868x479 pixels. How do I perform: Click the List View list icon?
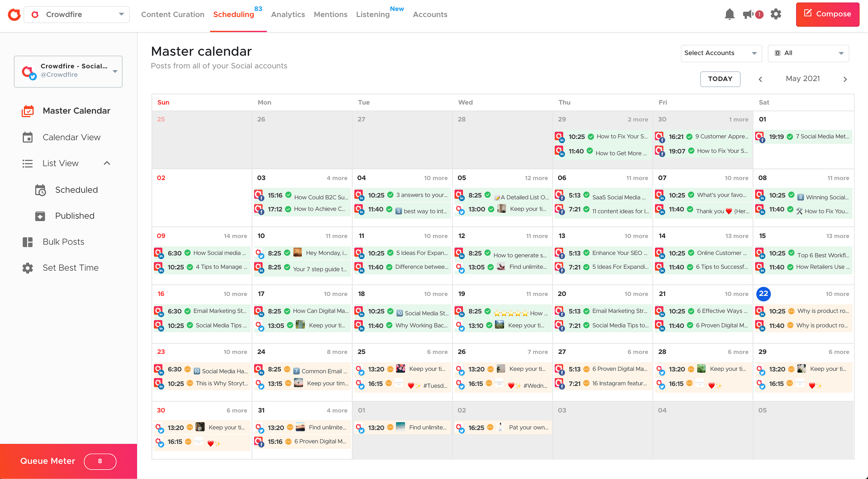27,164
